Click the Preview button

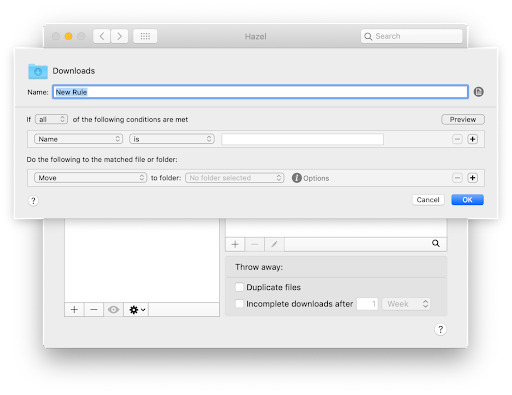coord(463,119)
